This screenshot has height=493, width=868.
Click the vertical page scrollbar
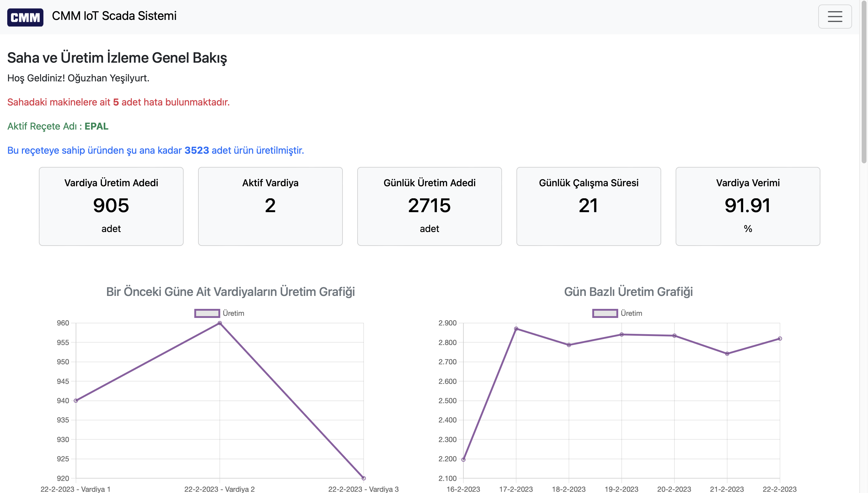click(x=863, y=81)
